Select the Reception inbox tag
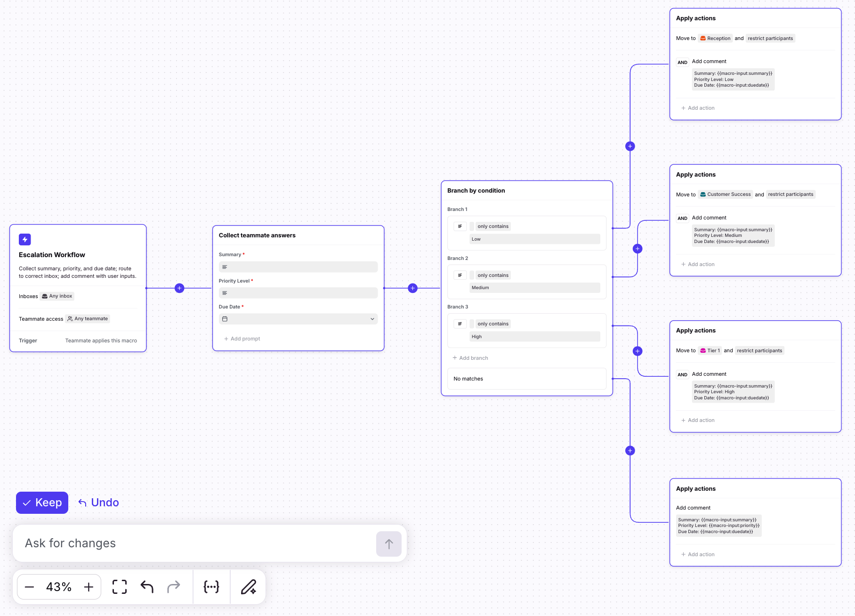 715,39
